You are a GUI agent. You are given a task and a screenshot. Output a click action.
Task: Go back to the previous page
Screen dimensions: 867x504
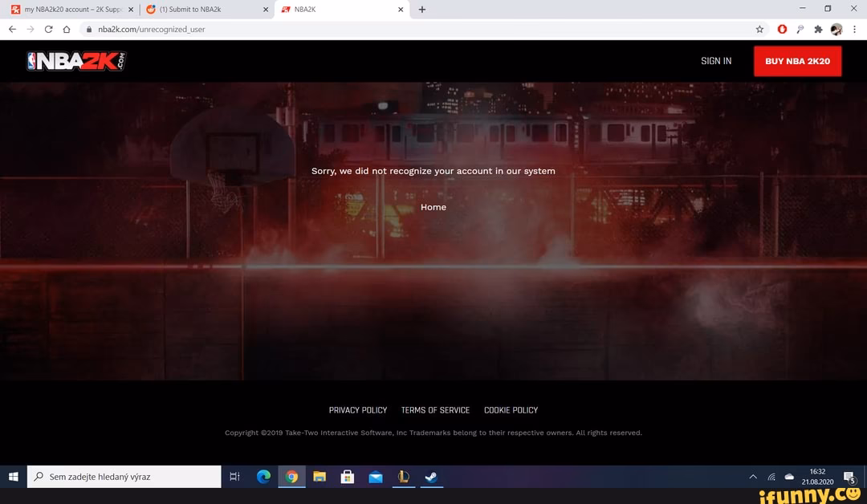tap(12, 29)
